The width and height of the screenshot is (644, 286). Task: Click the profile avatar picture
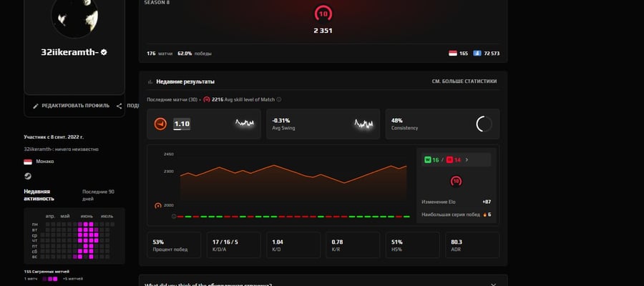[x=74, y=16]
